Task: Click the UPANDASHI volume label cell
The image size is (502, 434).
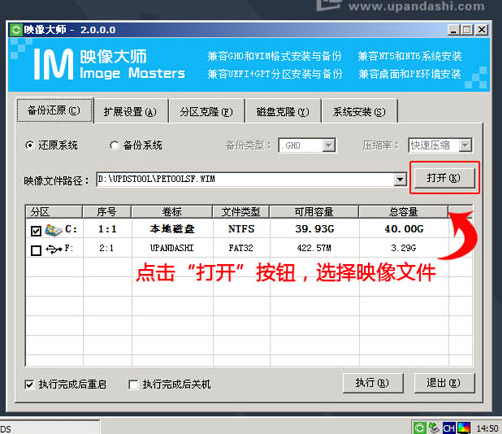Action: click(172, 248)
